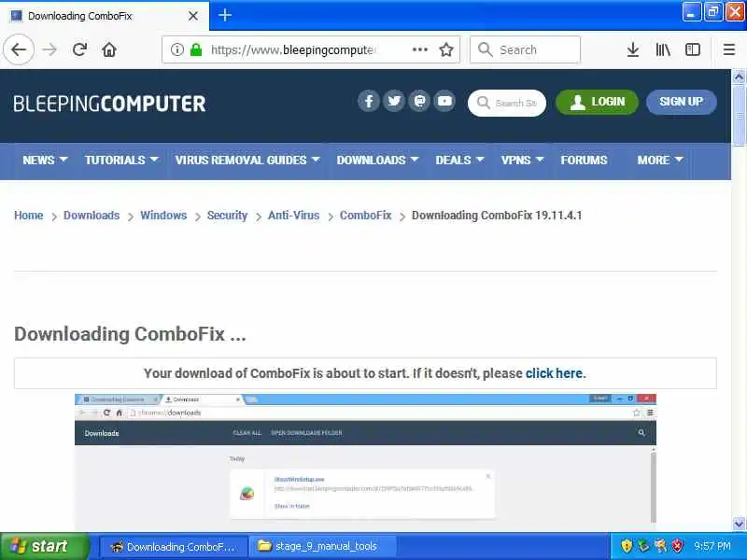Click the BleepingComputer site logo
This screenshot has width=747, height=560.
(109, 104)
